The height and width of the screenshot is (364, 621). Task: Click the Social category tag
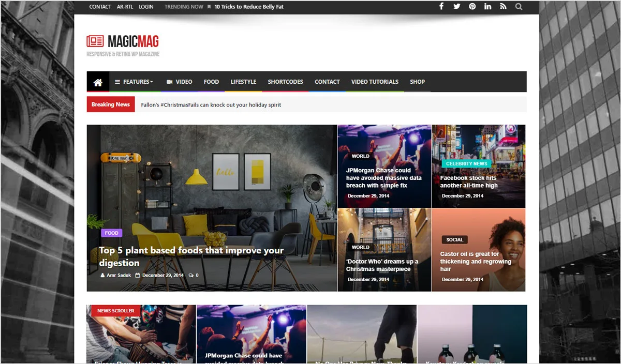point(454,240)
